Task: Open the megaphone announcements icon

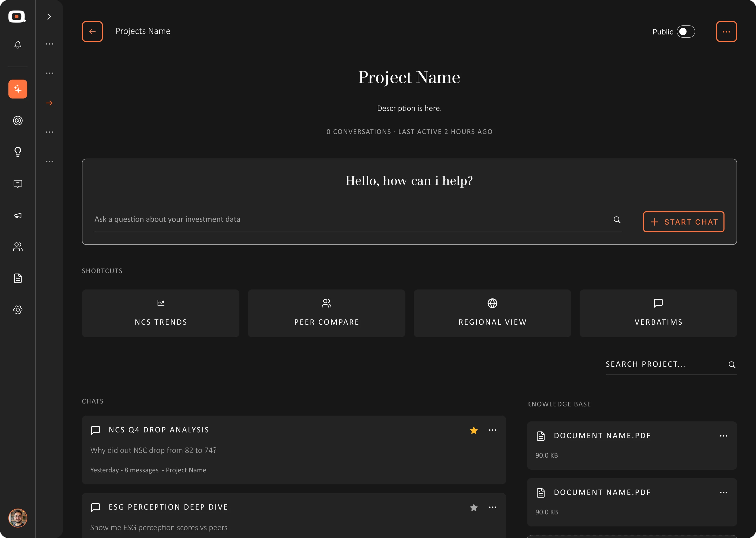Action: (x=18, y=215)
